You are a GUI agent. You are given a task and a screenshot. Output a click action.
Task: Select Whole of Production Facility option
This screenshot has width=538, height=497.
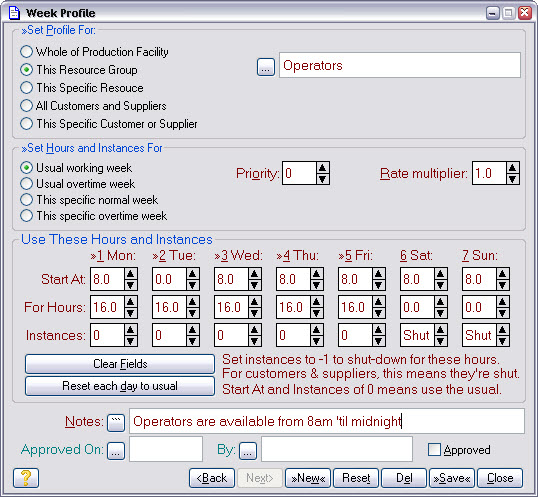[x=94, y=52]
